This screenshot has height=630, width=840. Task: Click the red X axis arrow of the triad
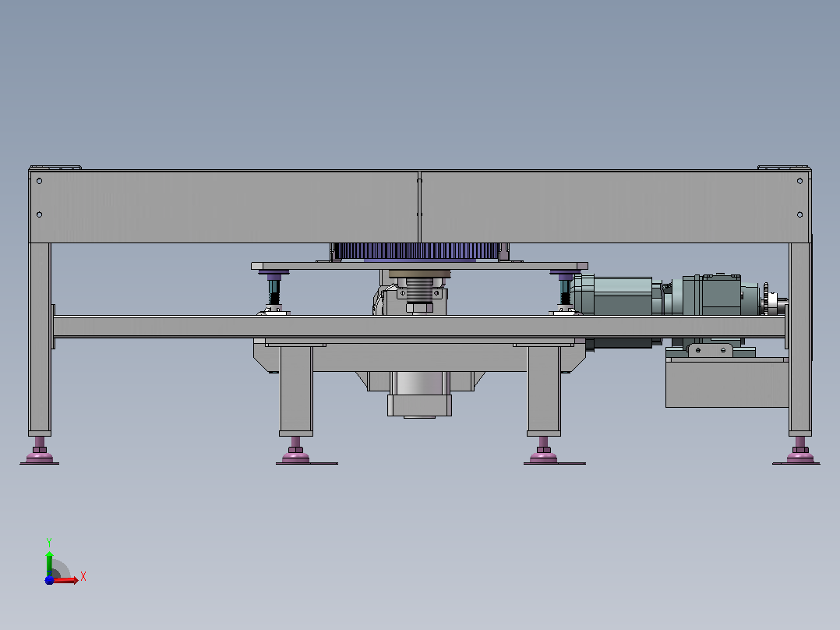pos(65,580)
